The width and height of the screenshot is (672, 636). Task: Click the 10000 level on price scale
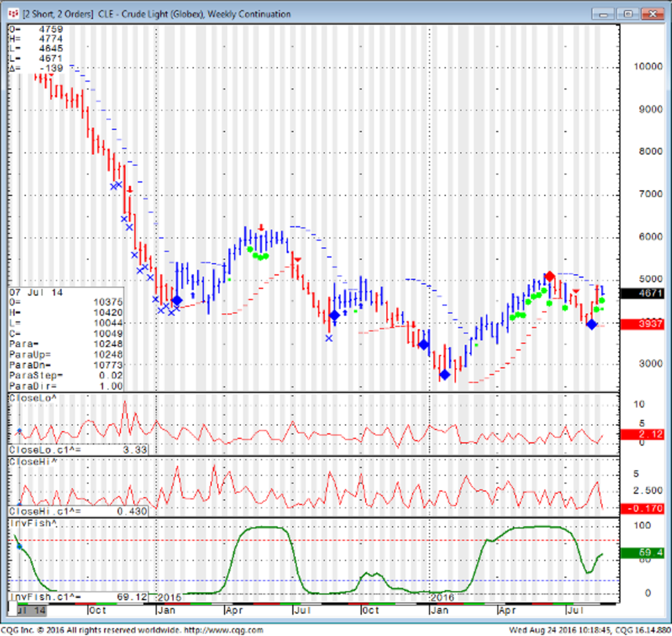point(648,67)
